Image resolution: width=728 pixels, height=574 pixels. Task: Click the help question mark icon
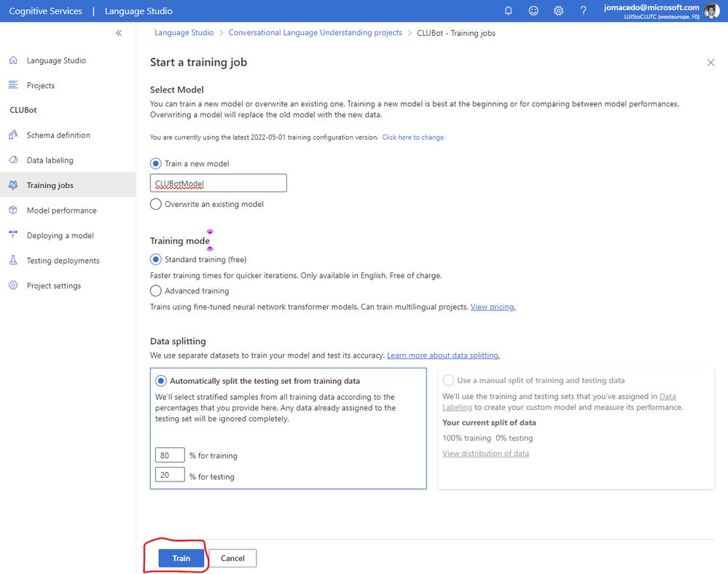(x=583, y=11)
